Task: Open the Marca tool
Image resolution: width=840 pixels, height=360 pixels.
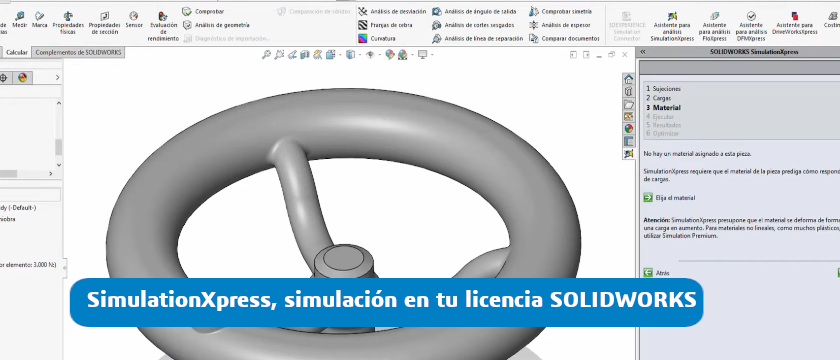Action: click(x=39, y=20)
